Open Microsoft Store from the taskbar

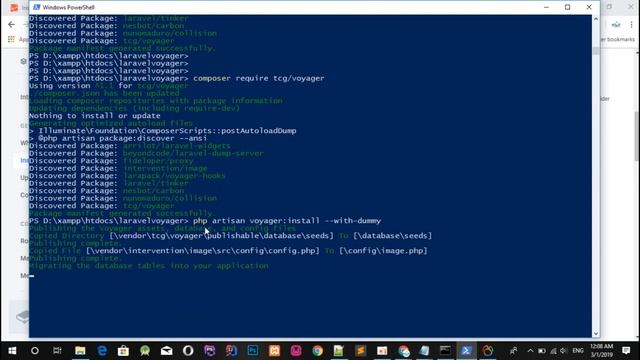click(123, 351)
